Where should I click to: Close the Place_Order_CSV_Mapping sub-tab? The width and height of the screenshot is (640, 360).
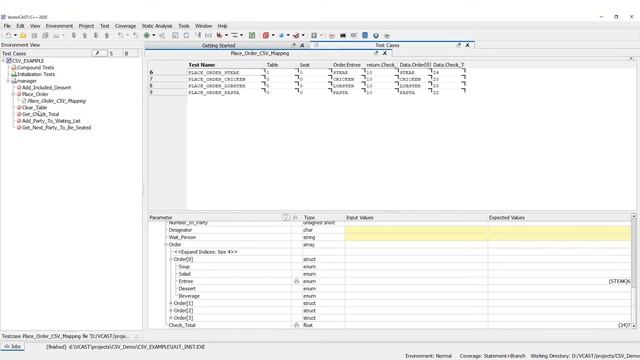(384, 53)
